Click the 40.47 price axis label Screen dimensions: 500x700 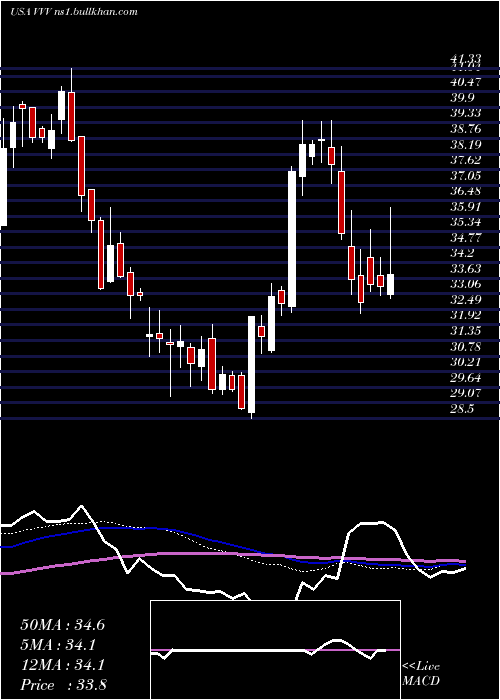(466, 82)
